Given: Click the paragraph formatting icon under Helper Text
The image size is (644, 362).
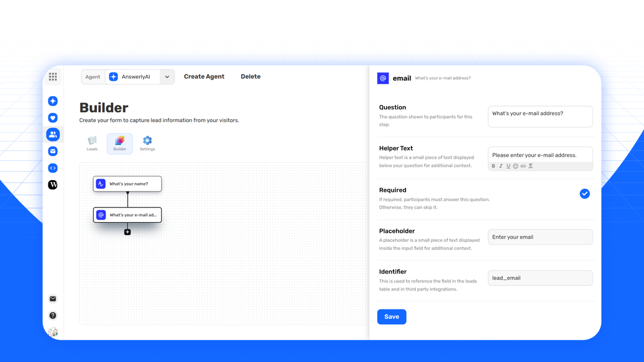Looking at the screenshot, I should [x=530, y=166].
